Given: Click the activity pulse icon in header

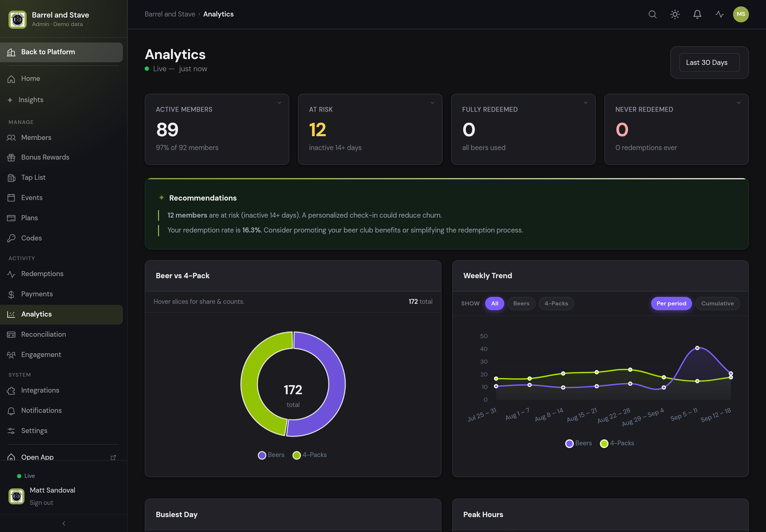Looking at the screenshot, I should 719,14.
